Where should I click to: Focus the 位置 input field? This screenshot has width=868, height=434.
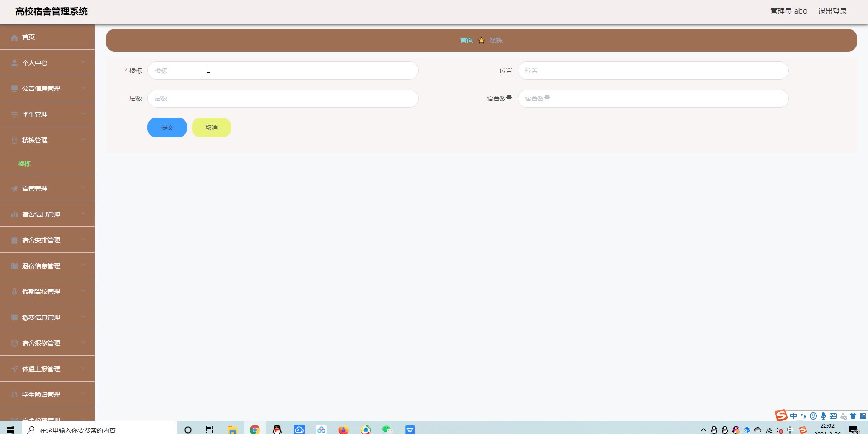(653, 71)
